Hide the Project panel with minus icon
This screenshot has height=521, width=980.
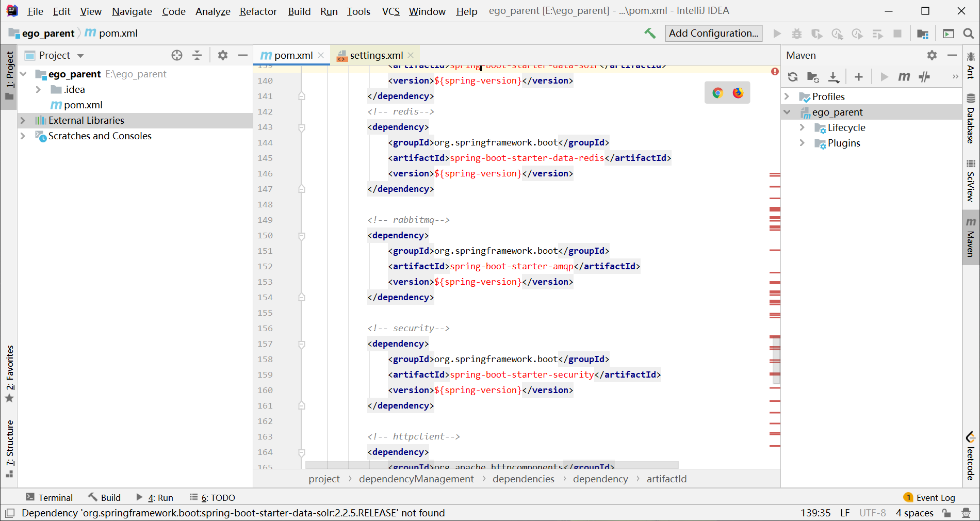point(242,55)
